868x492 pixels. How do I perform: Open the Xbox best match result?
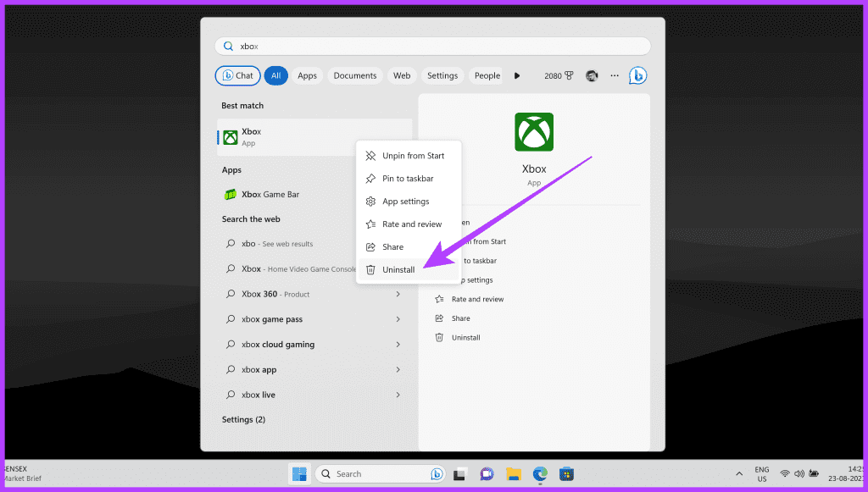314,136
